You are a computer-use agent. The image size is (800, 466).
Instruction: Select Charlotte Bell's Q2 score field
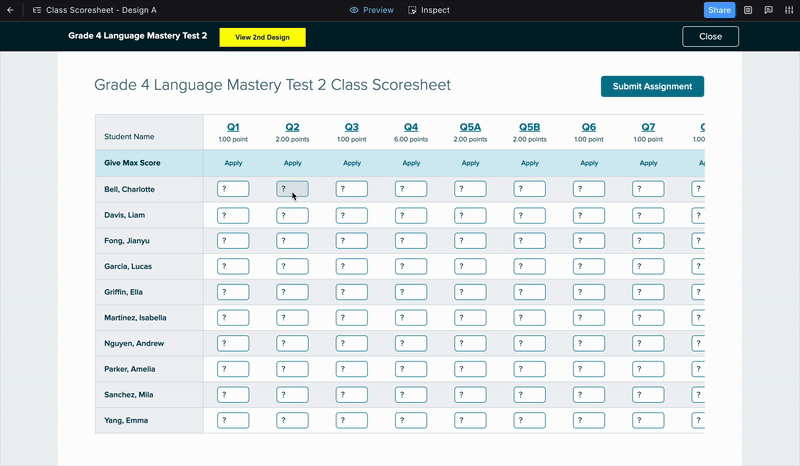[292, 189]
